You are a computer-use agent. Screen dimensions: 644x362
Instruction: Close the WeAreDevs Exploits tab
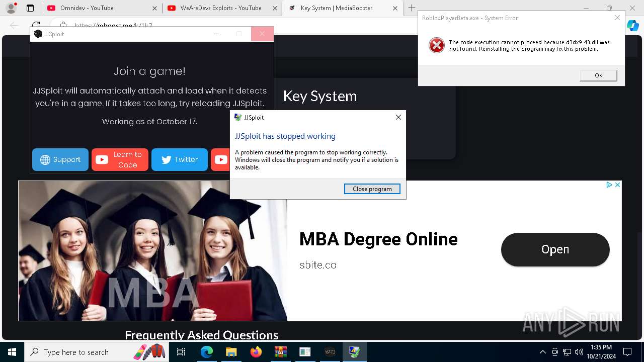275,8
